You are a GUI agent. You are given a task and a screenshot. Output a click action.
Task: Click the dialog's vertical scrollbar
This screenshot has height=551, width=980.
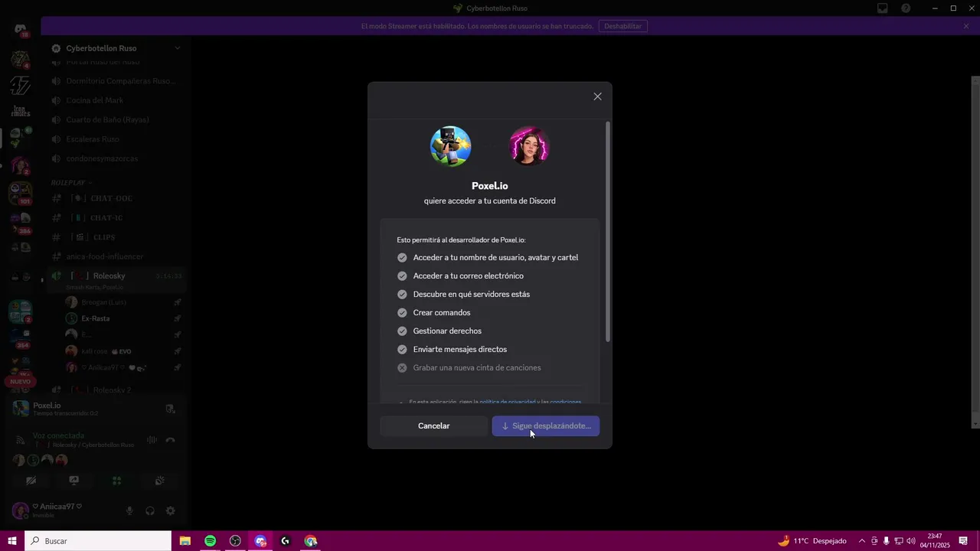(x=608, y=231)
